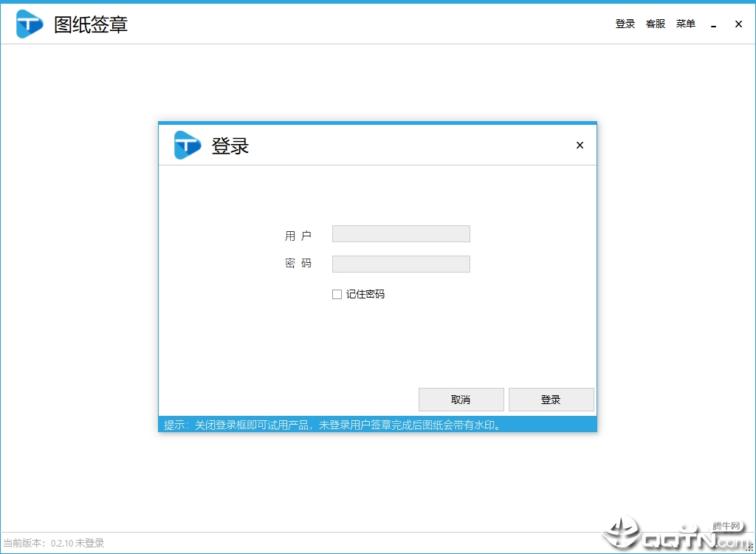Enable the 记住密码 remember password checkbox

337,294
